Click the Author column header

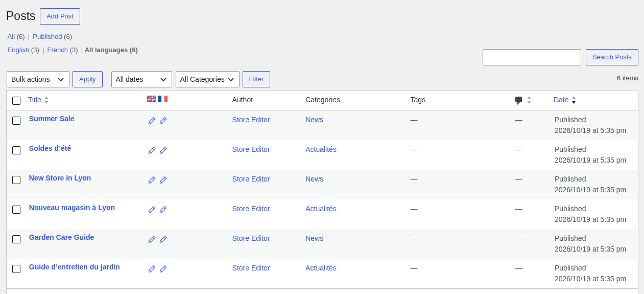point(243,100)
